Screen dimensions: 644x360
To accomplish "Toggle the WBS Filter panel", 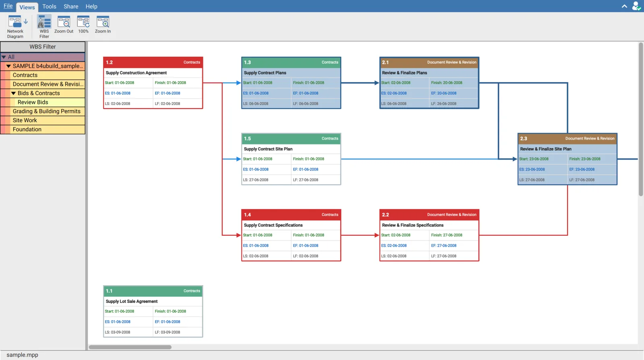I will [x=44, y=27].
